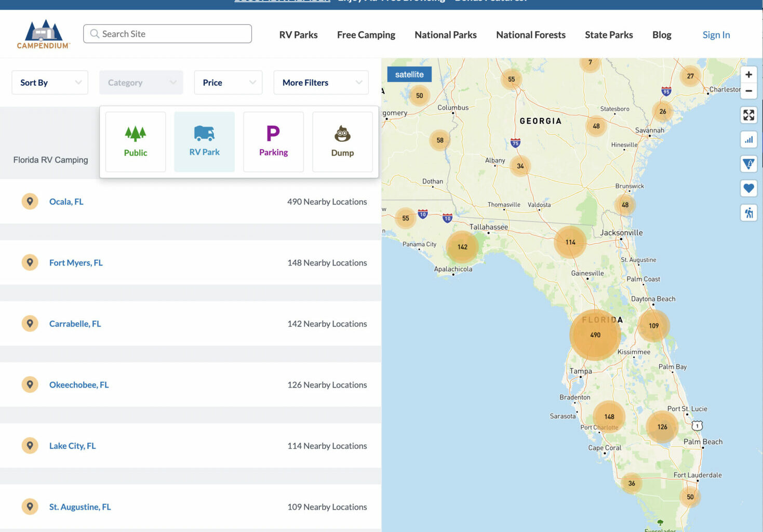The height and width of the screenshot is (532, 763).
Task: Go to National Parks menu
Action: click(445, 35)
